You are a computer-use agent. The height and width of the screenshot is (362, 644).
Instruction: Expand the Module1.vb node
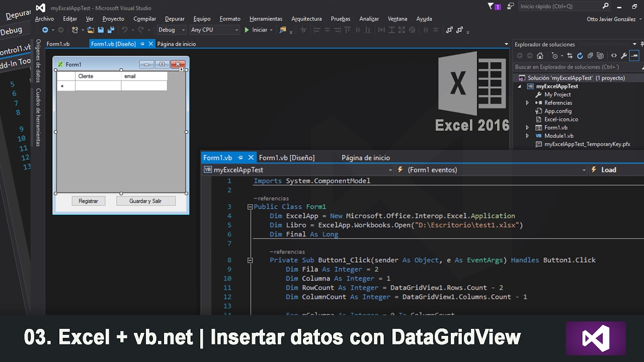click(x=527, y=136)
